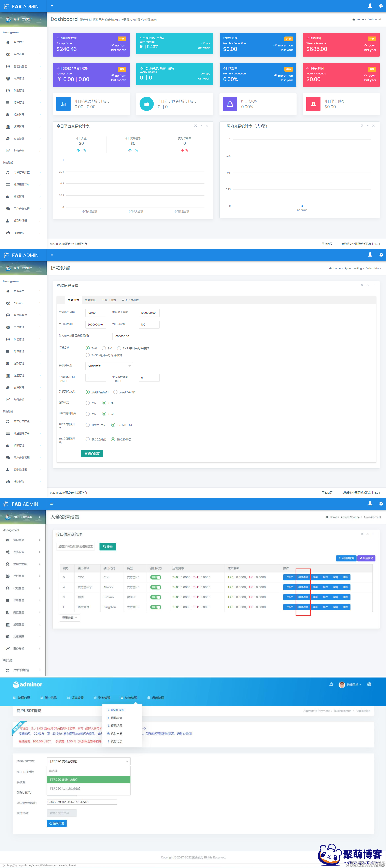The height and width of the screenshot is (868, 386).
Task: Open the 手续费类型 dropdown showing 按比例计算
Action: click(x=109, y=366)
